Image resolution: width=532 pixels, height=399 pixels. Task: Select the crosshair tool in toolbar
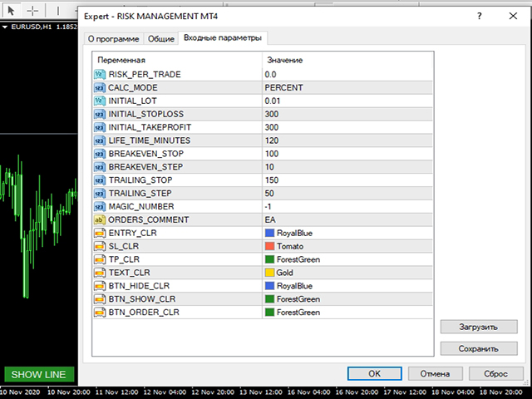point(32,11)
